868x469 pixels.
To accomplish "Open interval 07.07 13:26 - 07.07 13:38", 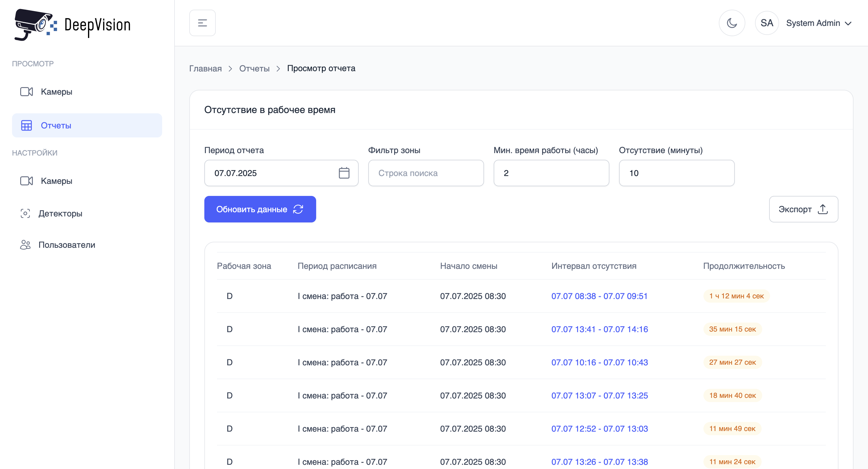I will tap(599, 461).
